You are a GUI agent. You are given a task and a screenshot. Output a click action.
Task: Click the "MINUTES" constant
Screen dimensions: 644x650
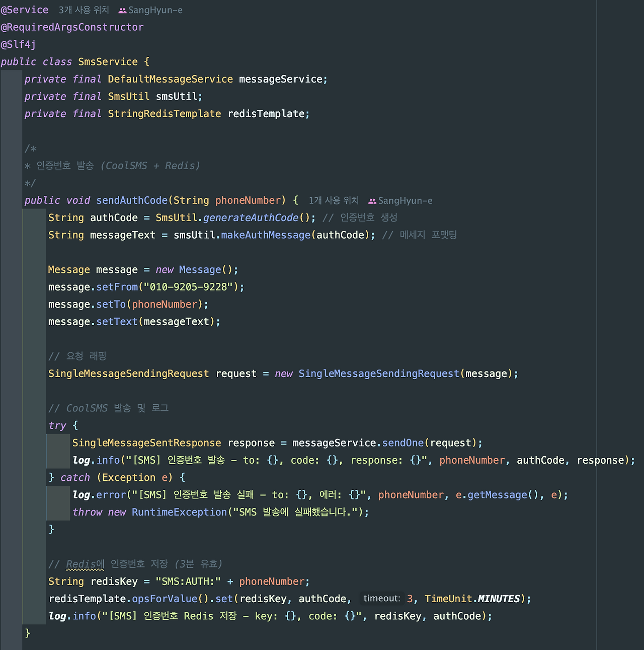click(x=499, y=599)
